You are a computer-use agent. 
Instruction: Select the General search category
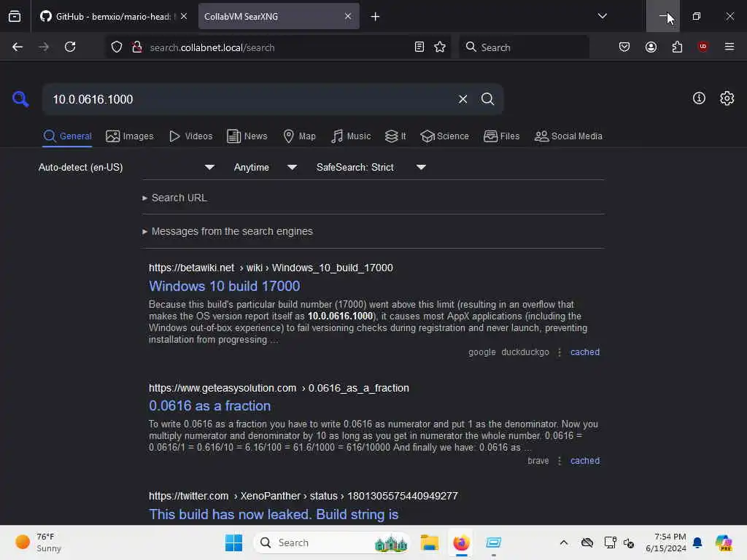coord(67,136)
